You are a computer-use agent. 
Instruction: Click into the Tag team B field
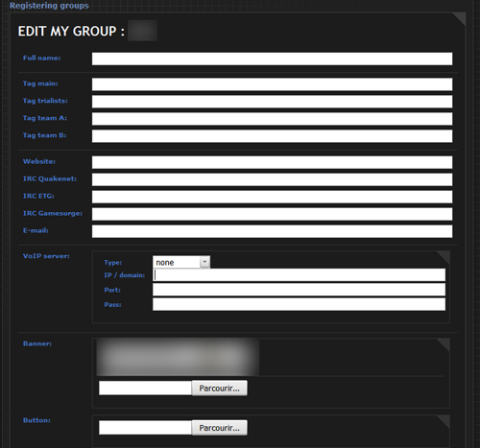click(272, 136)
